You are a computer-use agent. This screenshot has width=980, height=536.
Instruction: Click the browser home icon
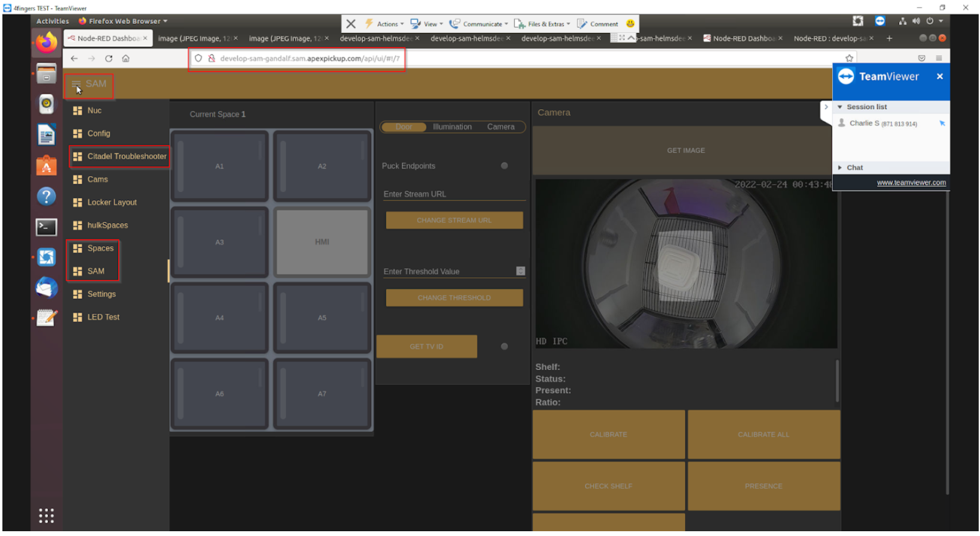(126, 59)
